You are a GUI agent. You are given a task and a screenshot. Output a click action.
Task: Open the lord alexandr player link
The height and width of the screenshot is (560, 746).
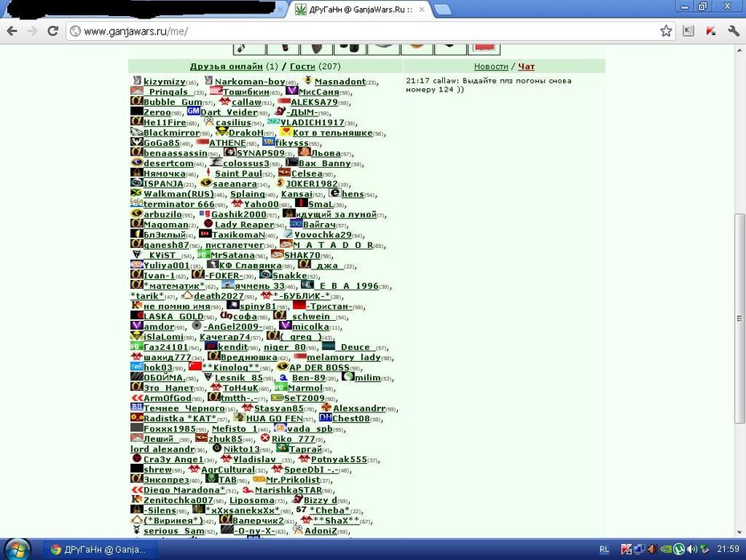click(x=162, y=448)
